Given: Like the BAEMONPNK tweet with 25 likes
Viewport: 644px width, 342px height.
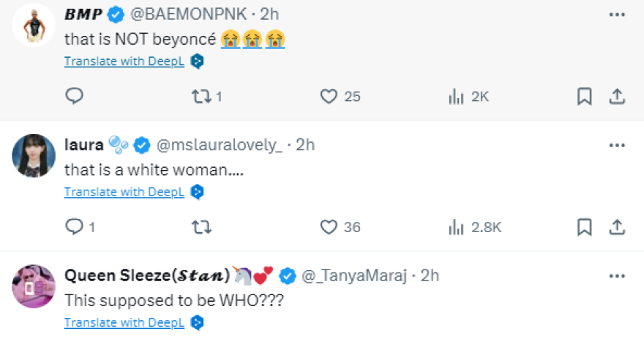Looking at the screenshot, I should tap(330, 96).
